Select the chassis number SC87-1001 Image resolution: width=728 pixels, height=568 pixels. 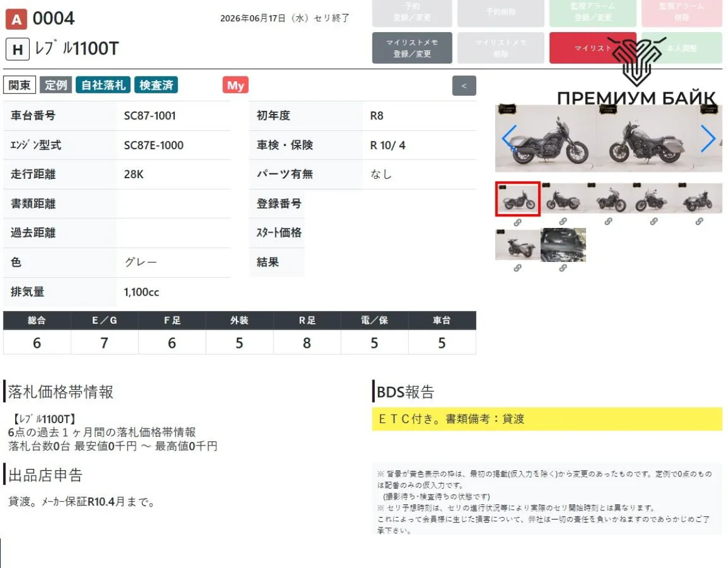150,116
